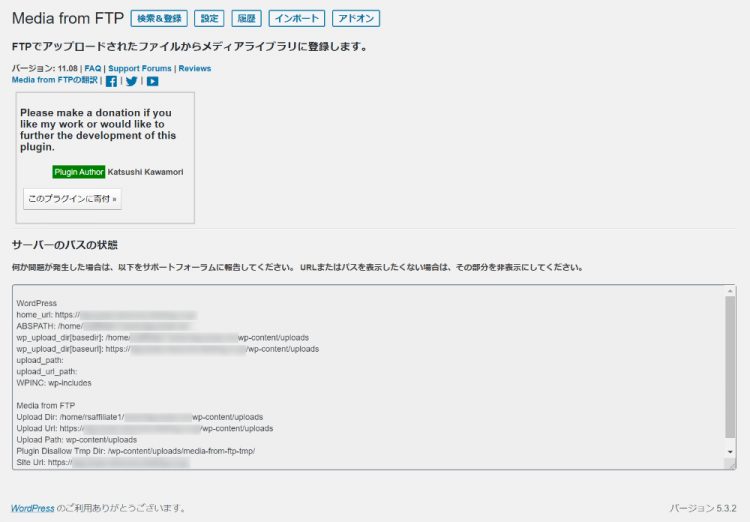Click the 'Plugin Disallow Tmp Dir' line
The width and height of the screenshot is (750, 522).
pos(136,451)
